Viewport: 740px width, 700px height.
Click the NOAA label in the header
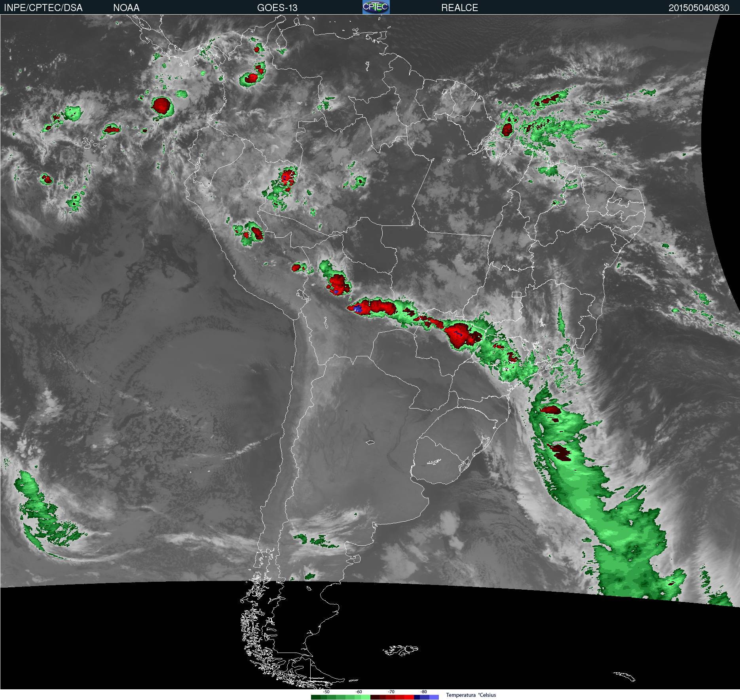(126, 8)
